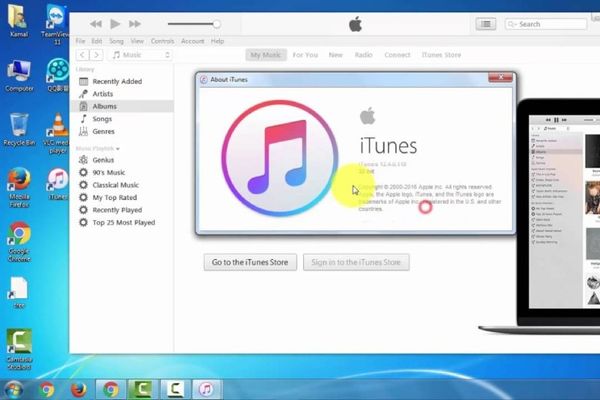Screen dimensions: 600x400
Task: Open Firefox from the taskbar
Action: 77,388
